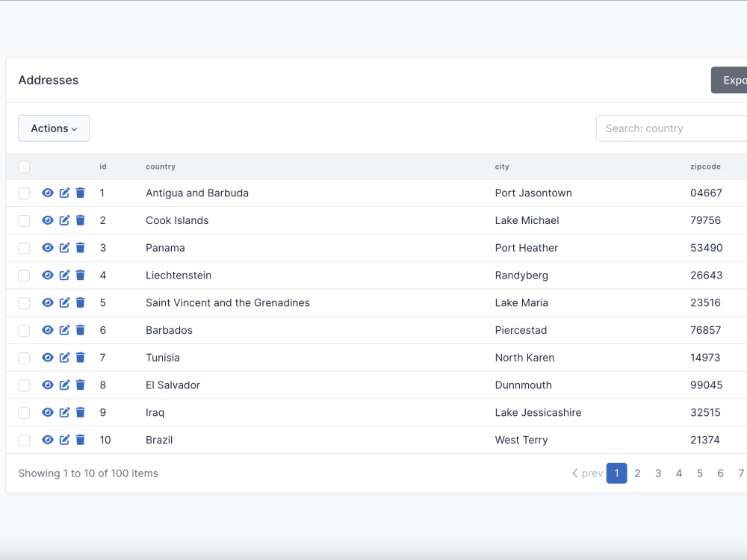Edit the Tunisia entry
The image size is (747, 560).
coord(64,358)
